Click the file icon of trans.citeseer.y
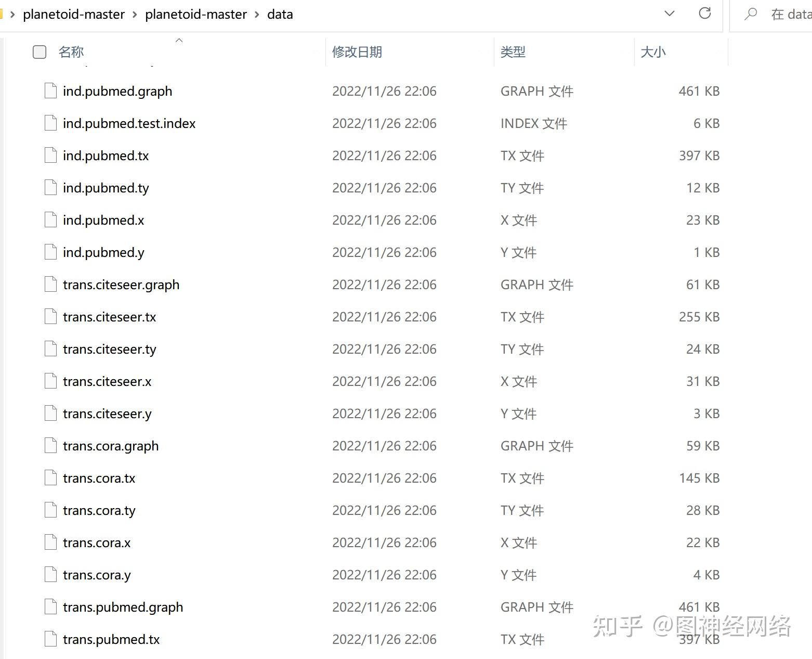Image resolution: width=812 pixels, height=659 pixels. click(x=50, y=414)
